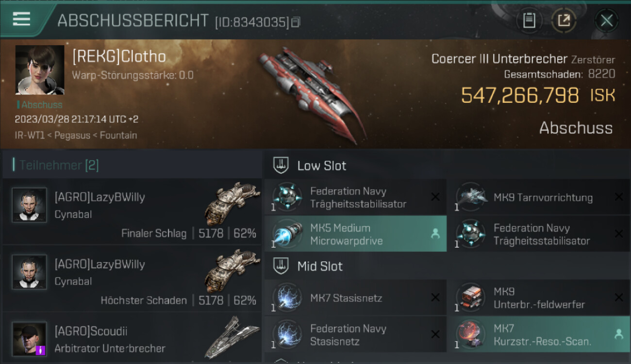Screen dimensions: 631x364
Task: Copy the report ID with the copy icon
Action: pos(296,22)
